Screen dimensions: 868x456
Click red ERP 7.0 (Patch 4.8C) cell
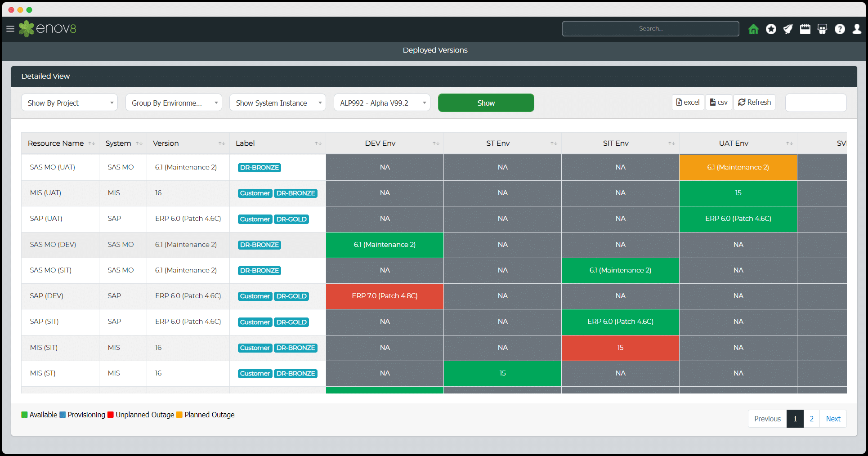tap(385, 296)
